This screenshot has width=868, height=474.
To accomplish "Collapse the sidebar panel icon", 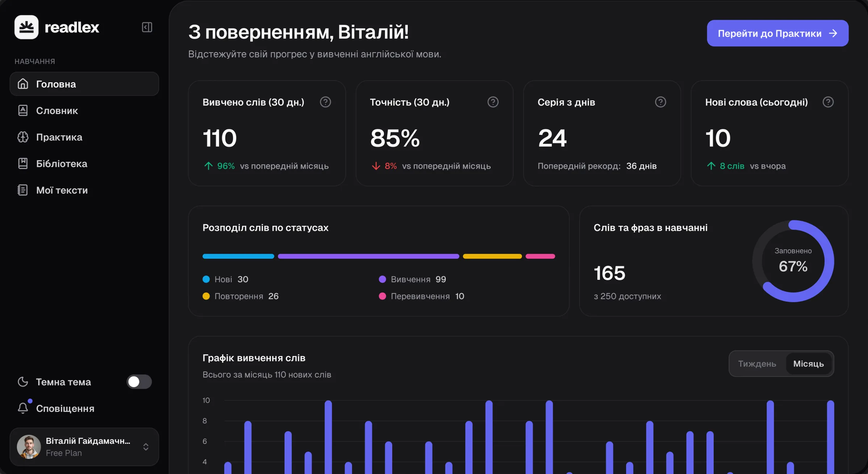I will (147, 27).
